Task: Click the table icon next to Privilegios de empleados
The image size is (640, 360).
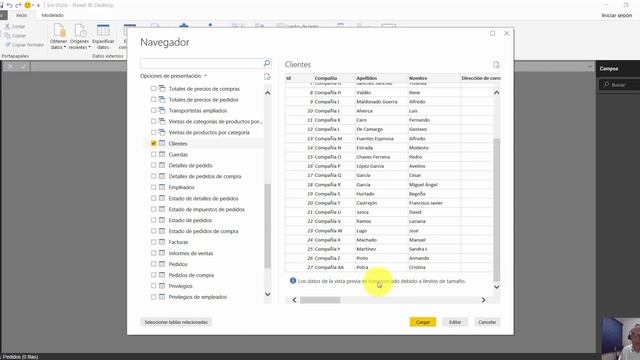Action: (162, 297)
